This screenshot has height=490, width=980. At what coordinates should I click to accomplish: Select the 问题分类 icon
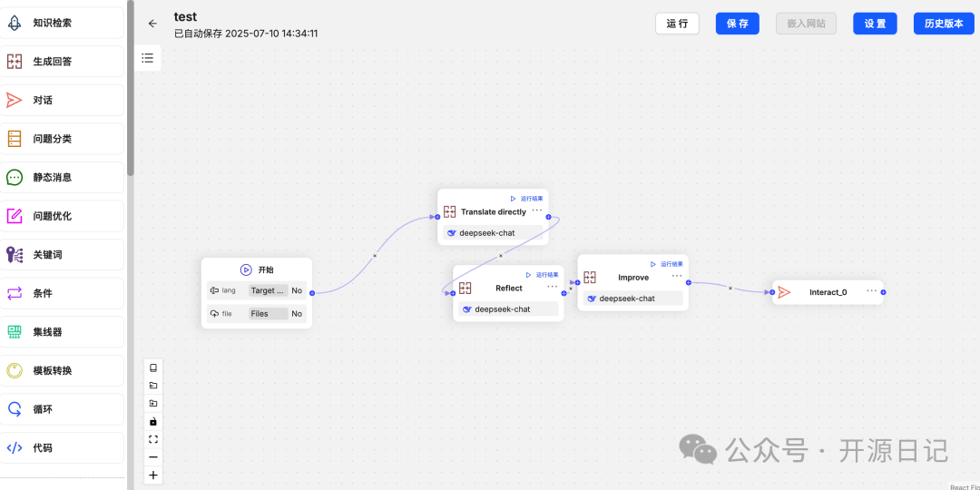tap(15, 139)
